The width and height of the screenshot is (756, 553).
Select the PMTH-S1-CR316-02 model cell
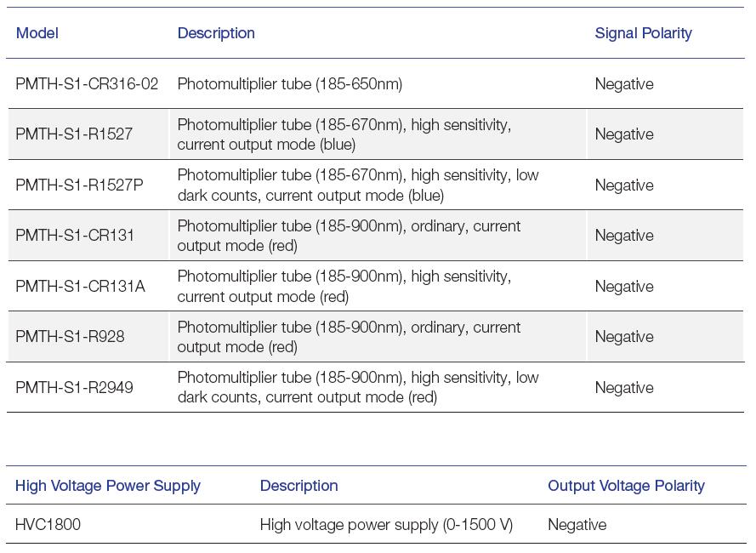coord(87,84)
